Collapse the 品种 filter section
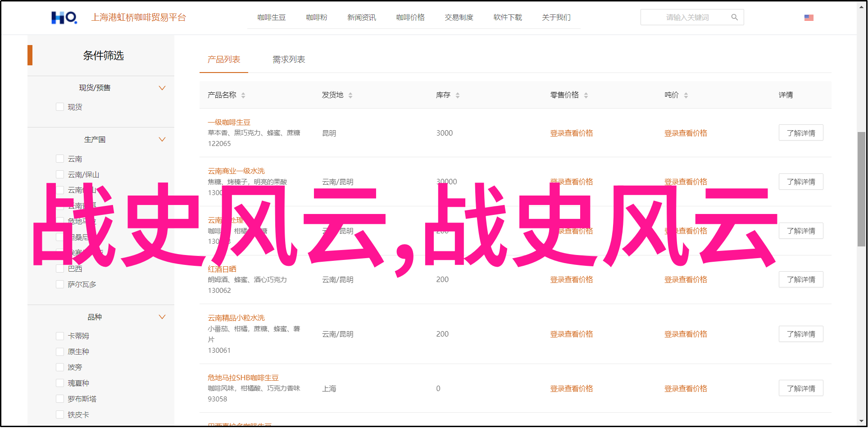The width and height of the screenshot is (868, 428). (x=162, y=317)
